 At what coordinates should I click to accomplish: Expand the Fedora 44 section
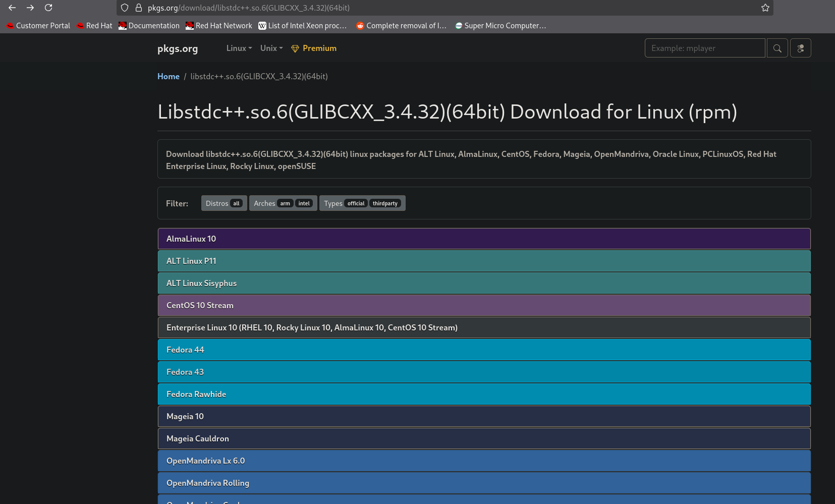point(484,350)
